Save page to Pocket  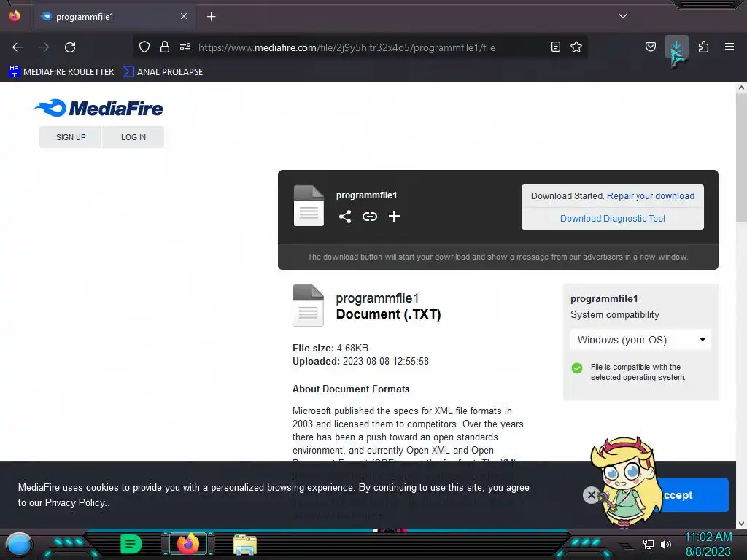point(650,47)
